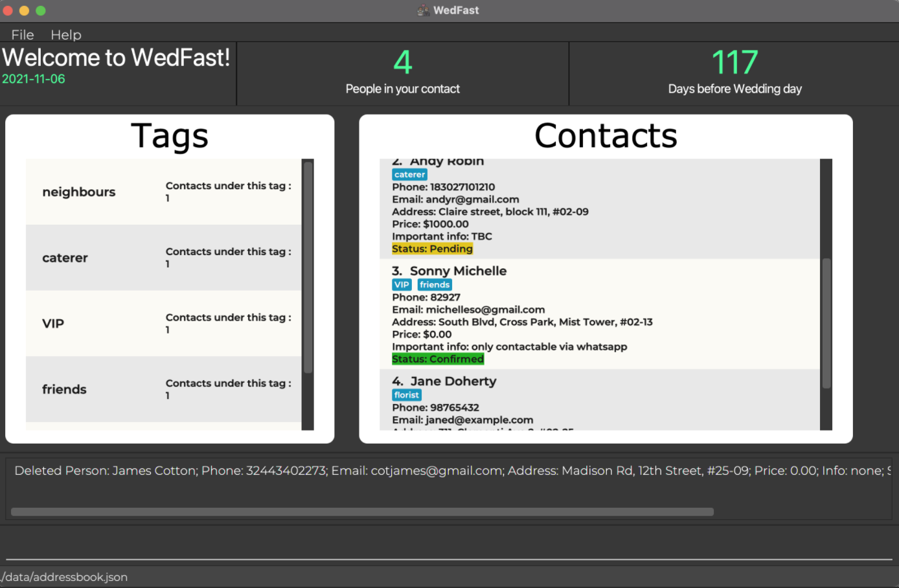The width and height of the screenshot is (899, 588).
Task: Click the result box horizontal scrollbar
Action: 363,512
